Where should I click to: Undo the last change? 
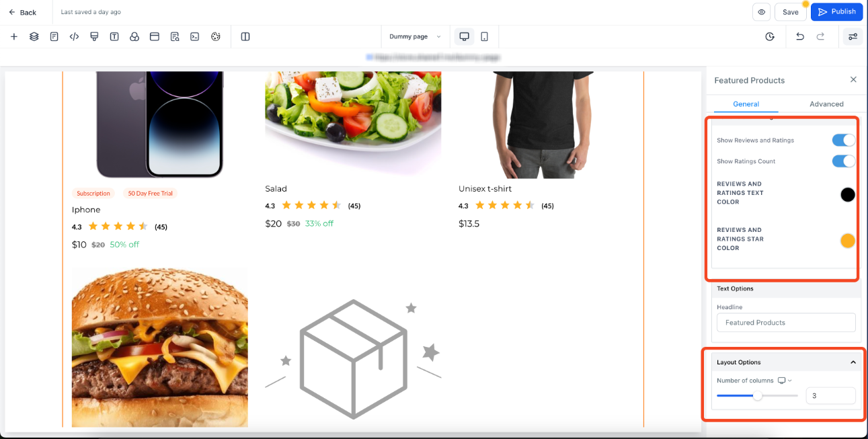(x=800, y=37)
